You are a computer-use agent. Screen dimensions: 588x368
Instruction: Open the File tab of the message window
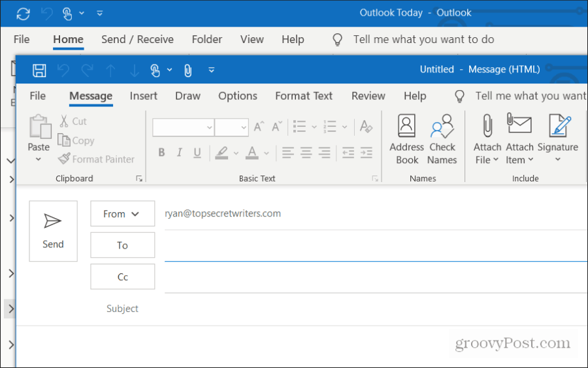point(37,96)
